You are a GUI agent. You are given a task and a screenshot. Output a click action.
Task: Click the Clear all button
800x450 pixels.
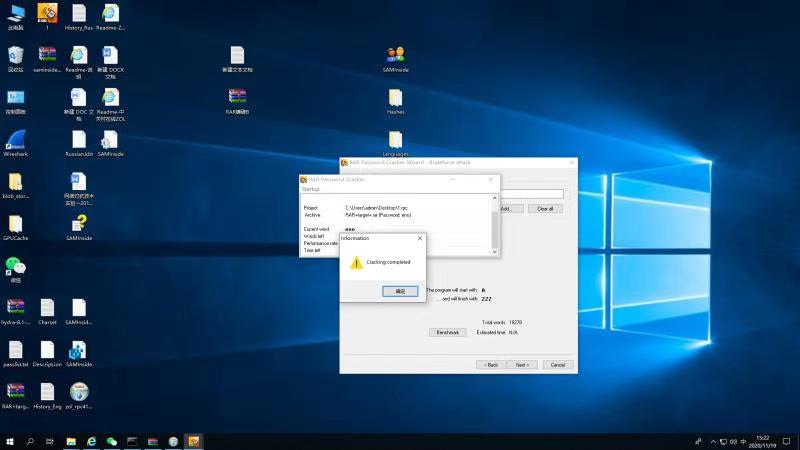[545, 209]
